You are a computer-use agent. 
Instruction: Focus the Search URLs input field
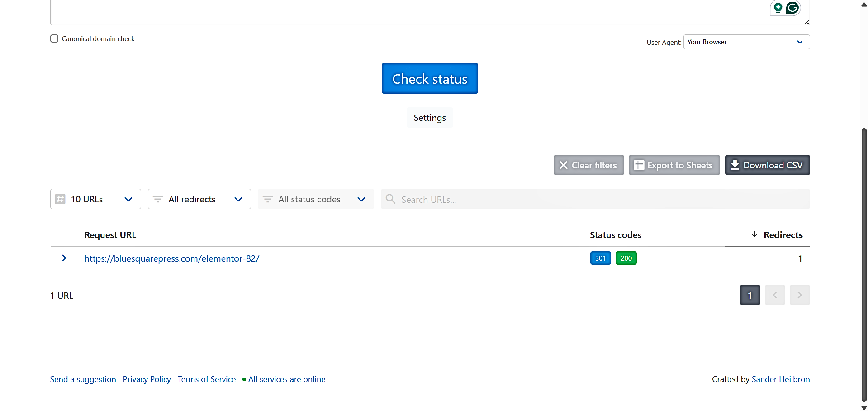(x=602, y=199)
